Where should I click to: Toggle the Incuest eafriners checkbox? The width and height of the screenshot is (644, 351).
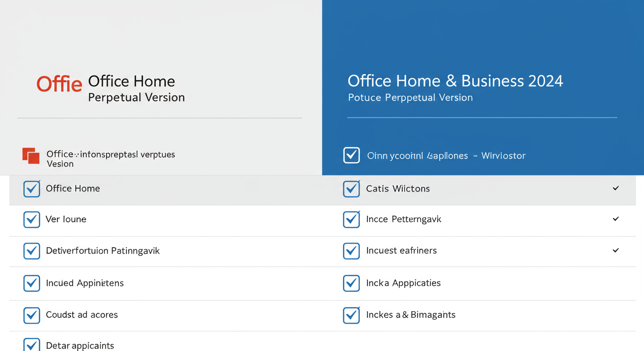[351, 251]
